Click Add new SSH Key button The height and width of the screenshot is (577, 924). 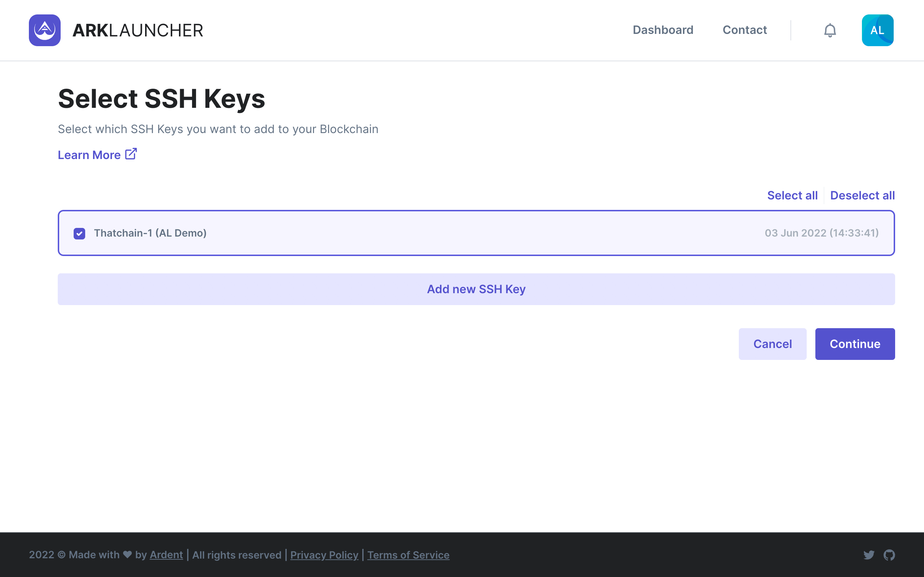(x=476, y=289)
